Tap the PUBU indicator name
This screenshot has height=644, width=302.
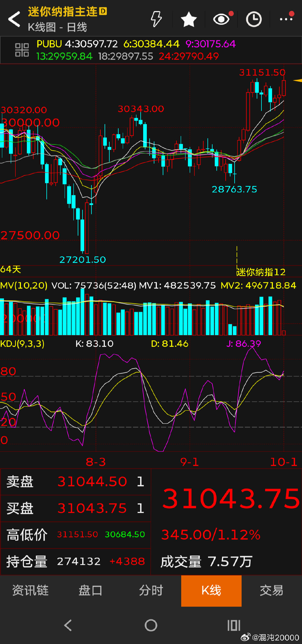[49, 44]
